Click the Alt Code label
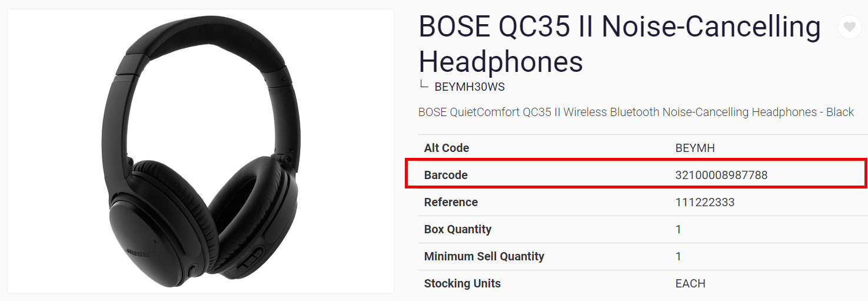The image size is (868, 301). coord(447,148)
